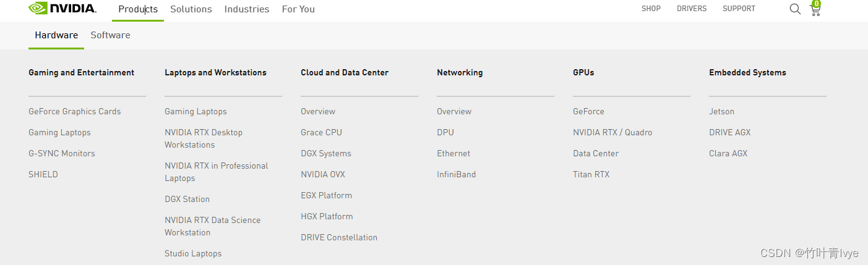The height and width of the screenshot is (265, 868).
Task: Open the SHIELD link
Action: coord(43,175)
